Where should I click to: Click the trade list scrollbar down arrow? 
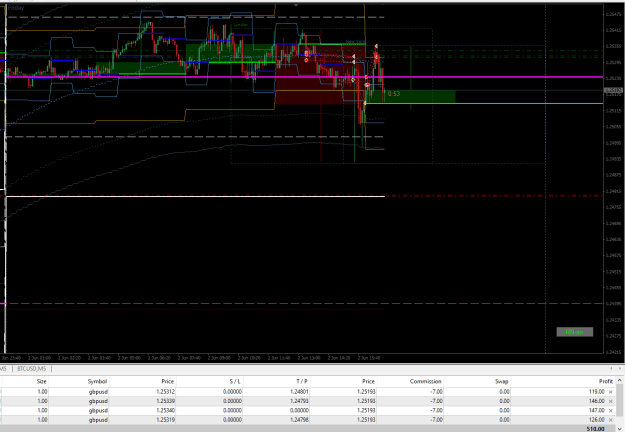pos(620,429)
